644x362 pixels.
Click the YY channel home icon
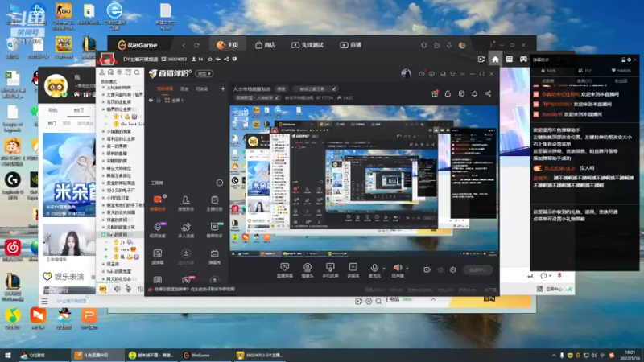pos(495,59)
